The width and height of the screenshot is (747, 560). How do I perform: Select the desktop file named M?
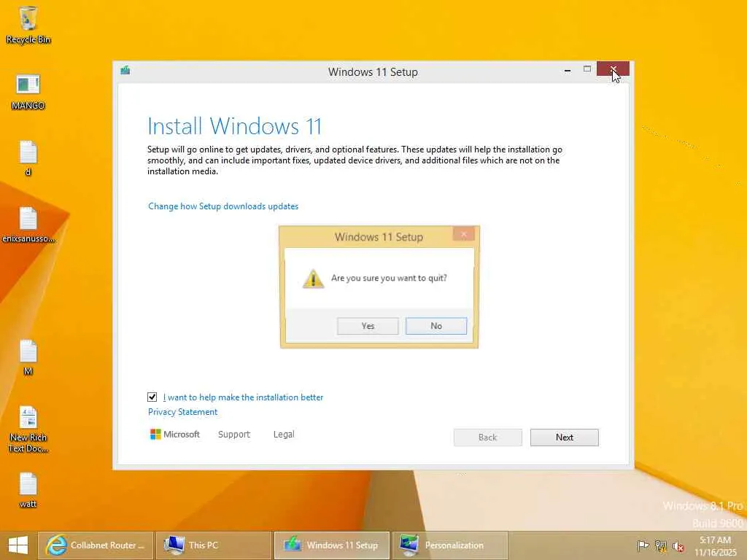pyautogui.click(x=28, y=357)
